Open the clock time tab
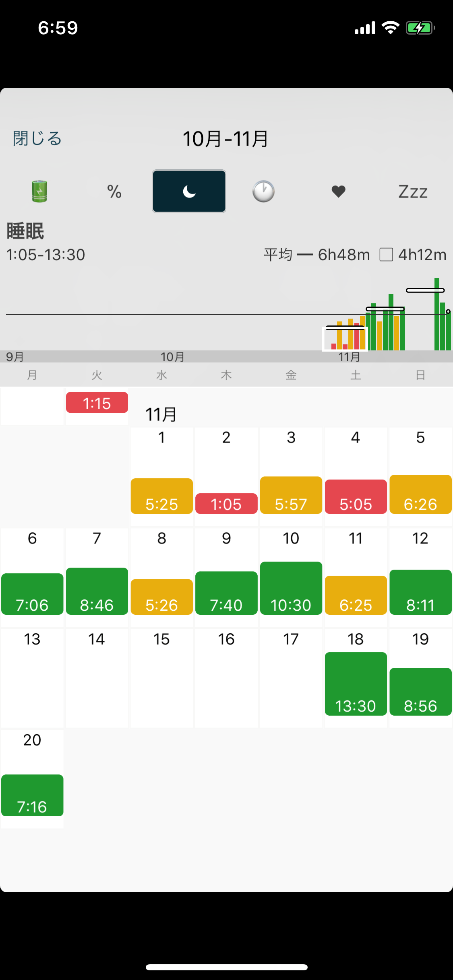The height and width of the screenshot is (980, 453). click(263, 191)
